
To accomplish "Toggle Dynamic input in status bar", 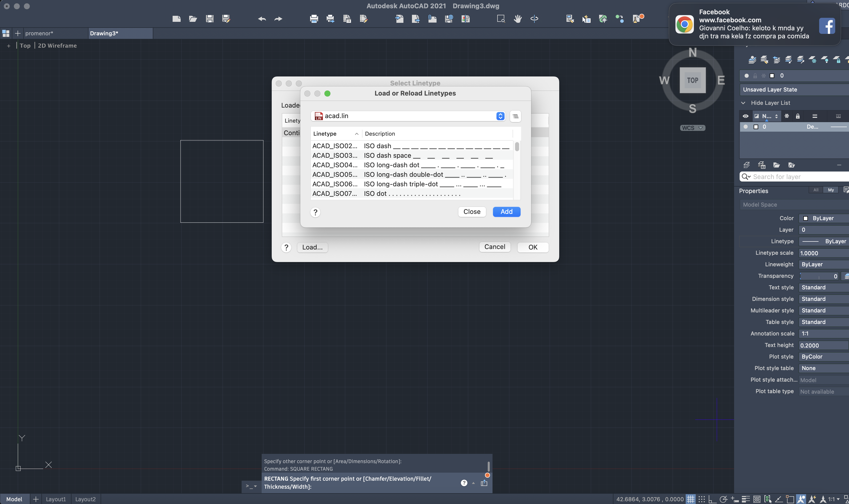I will click(x=735, y=499).
